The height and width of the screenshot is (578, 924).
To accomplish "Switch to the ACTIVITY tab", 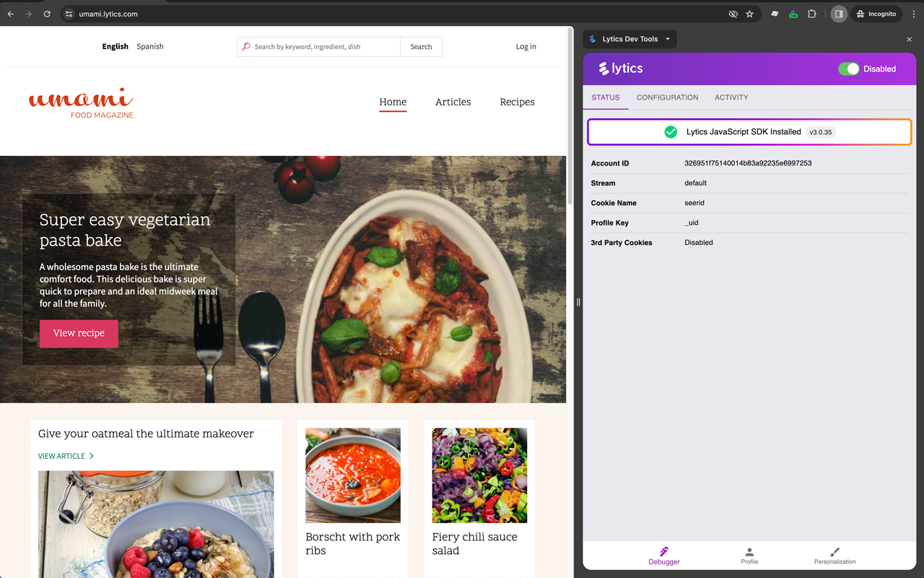I will pos(731,98).
